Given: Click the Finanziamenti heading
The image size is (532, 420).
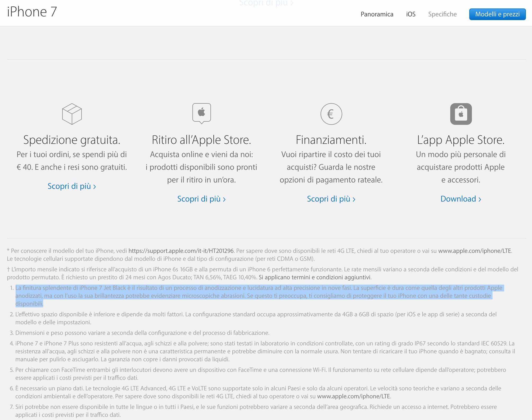Looking at the screenshot, I should point(331,140).
